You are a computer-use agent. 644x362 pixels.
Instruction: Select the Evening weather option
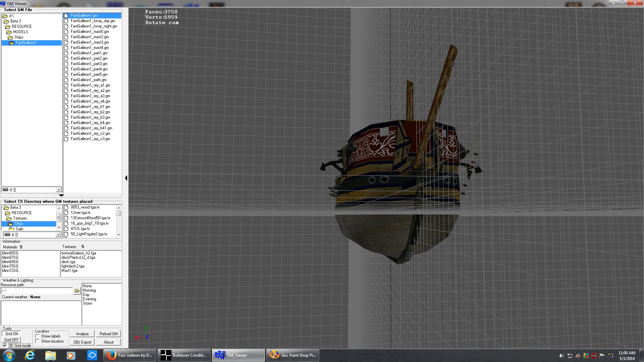tap(90, 299)
